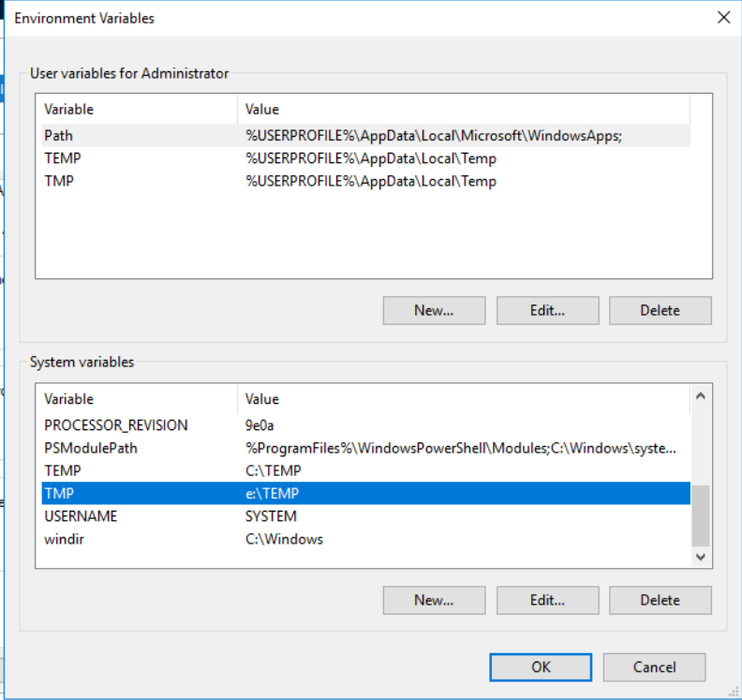Cancel the Environment Variables dialog
742x700 pixels.
coord(653,667)
